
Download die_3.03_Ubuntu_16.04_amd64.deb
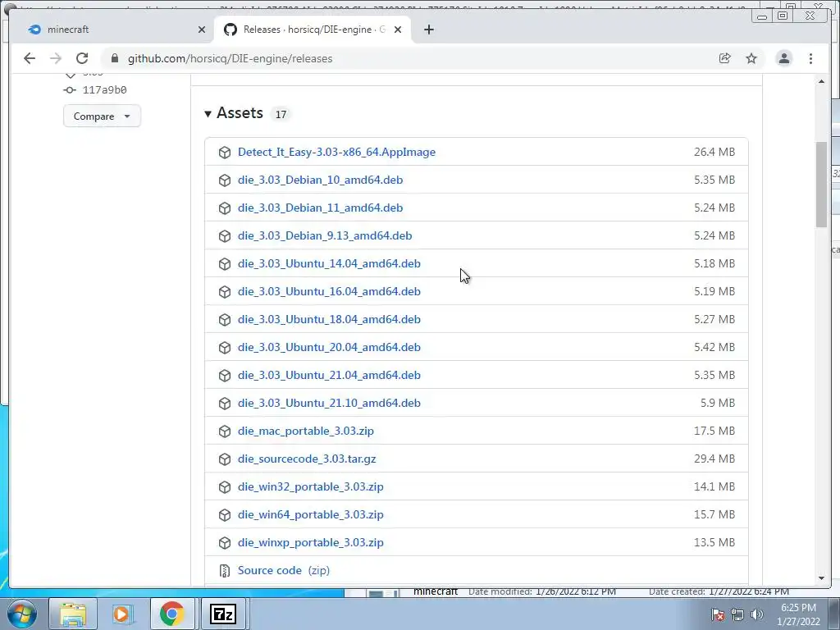(329, 291)
